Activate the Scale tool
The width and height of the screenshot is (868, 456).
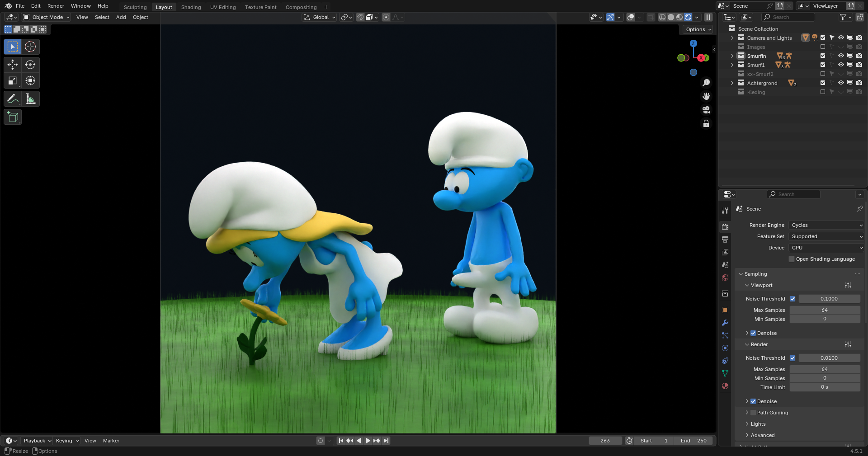[13, 81]
